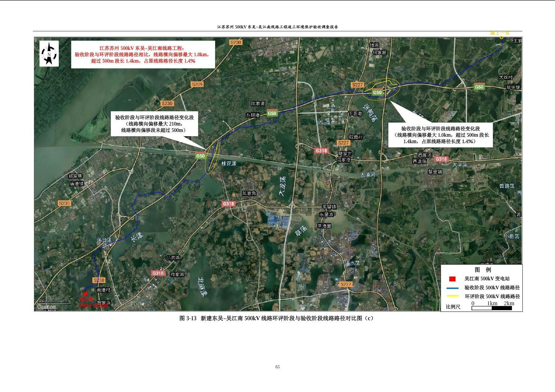Click the S209 road sign

(x=197, y=84)
